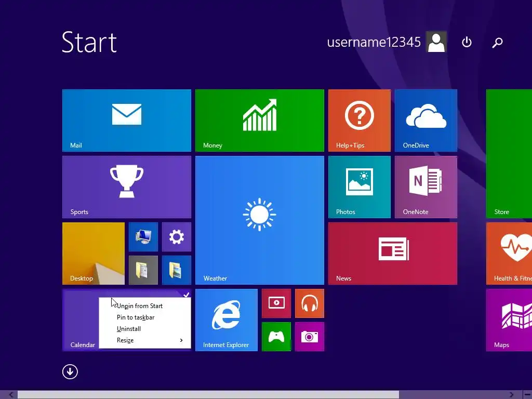Select Uninstall from context menu

(145, 329)
